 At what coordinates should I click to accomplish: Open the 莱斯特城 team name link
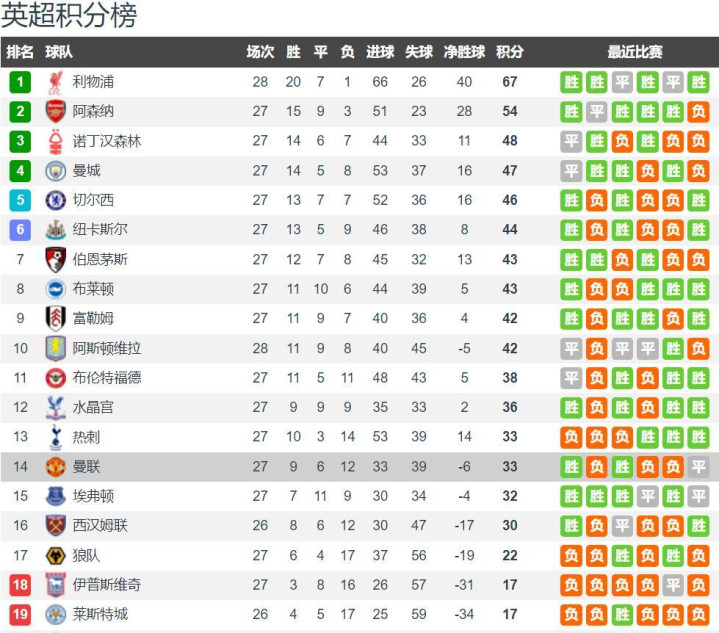tap(100, 614)
